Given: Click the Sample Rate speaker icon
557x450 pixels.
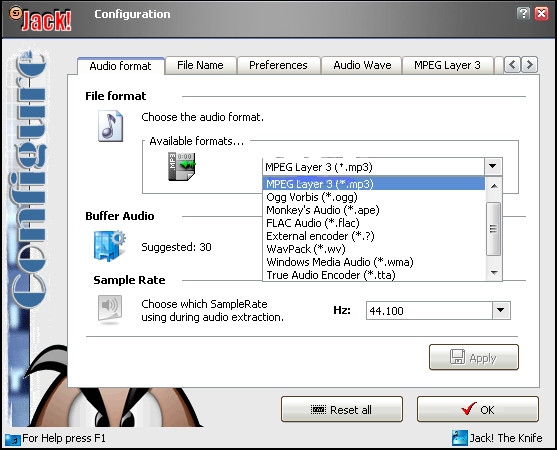Looking at the screenshot, I should pyautogui.click(x=110, y=309).
